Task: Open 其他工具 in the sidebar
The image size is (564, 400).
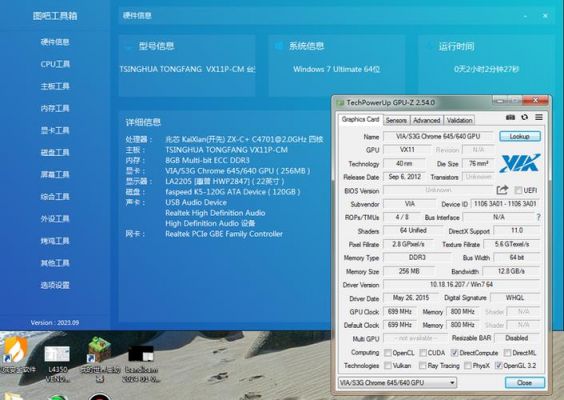Action: click(55, 263)
